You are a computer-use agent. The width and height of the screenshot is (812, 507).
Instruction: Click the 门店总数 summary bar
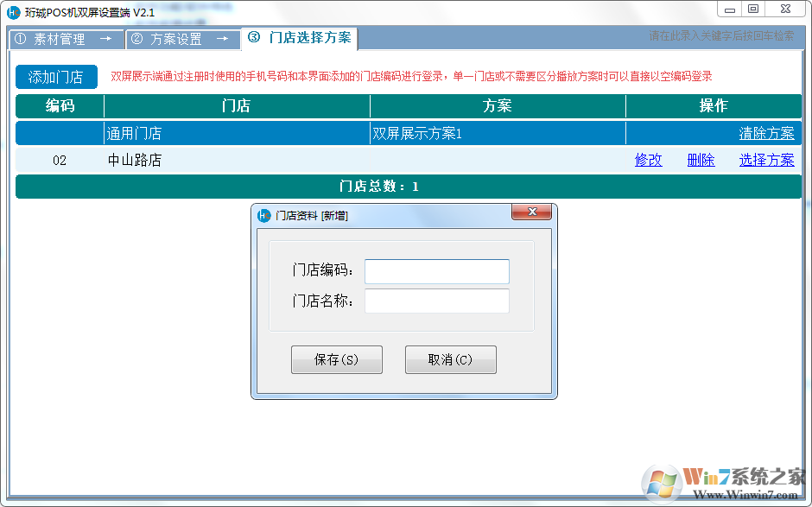click(406, 186)
